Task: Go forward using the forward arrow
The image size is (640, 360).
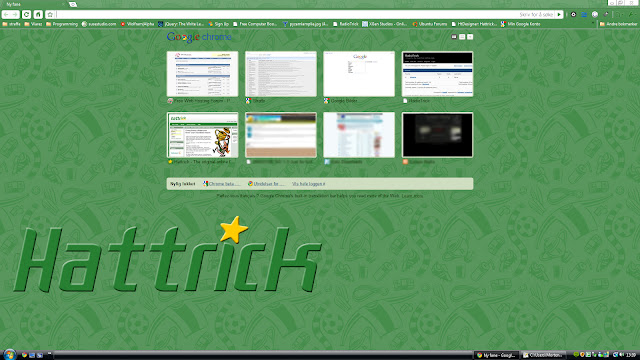Action: tap(15, 15)
